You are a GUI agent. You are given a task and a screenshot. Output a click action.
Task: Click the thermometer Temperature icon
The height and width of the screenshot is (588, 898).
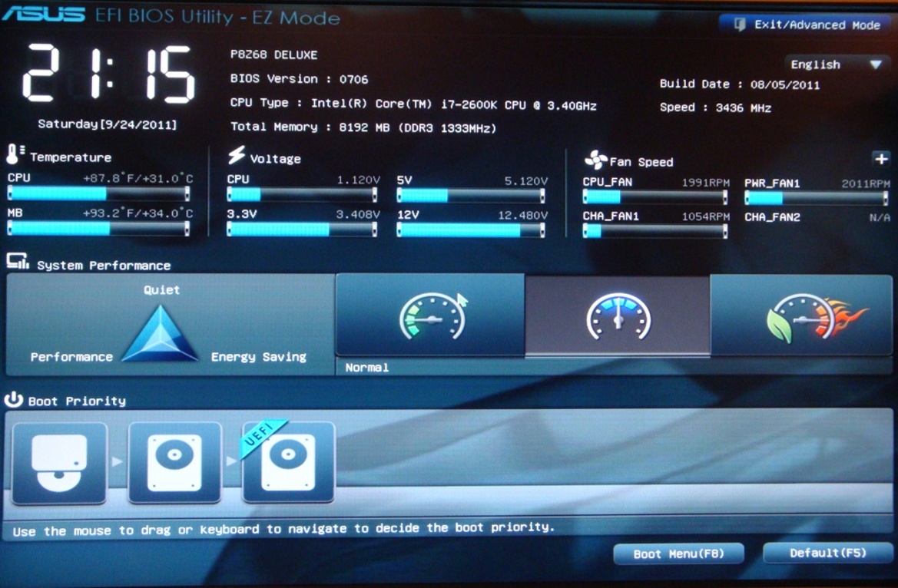tap(15, 154)
